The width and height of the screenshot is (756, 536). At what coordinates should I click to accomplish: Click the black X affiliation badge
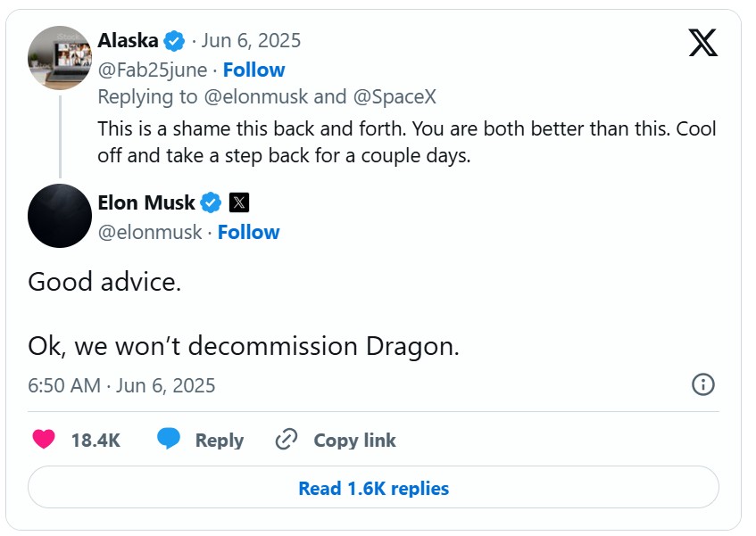point(238,203)
